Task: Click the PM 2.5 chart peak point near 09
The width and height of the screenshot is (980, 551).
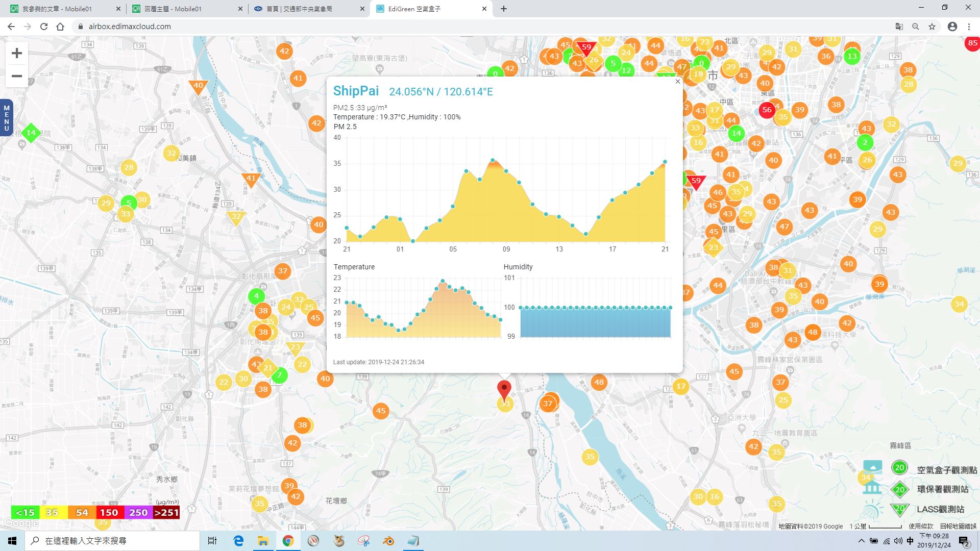Action: coord(493,160)
